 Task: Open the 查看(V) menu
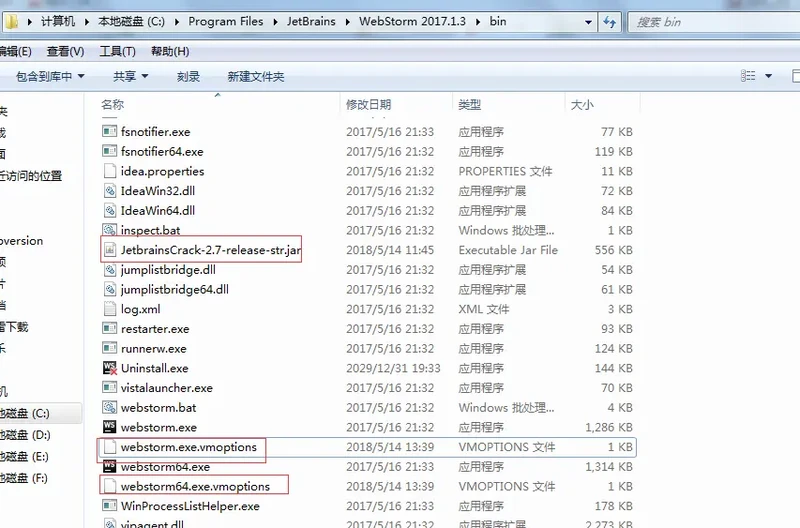click(65, 51)
